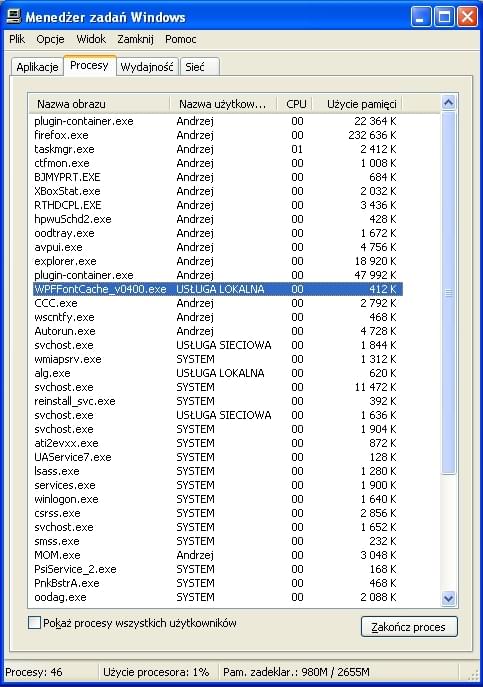Open the Pomoc menu
Screen dimensions: 483x687
tap(181, 39)
